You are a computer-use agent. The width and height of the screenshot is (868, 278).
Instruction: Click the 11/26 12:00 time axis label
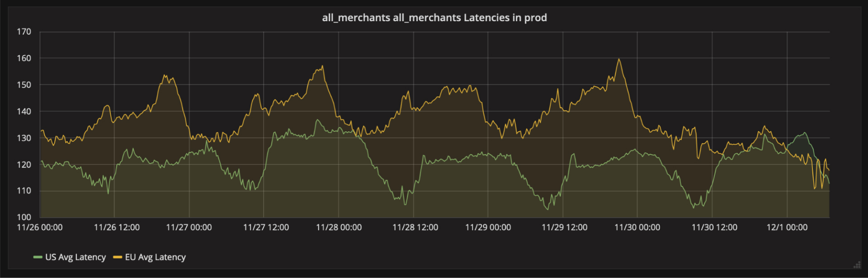click(x=117, y=227)
